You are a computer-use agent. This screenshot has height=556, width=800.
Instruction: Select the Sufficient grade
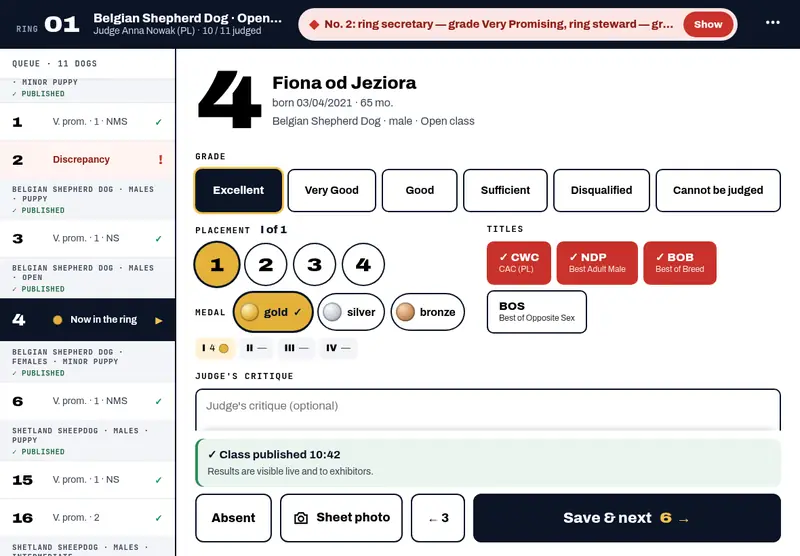coord(505,190)
